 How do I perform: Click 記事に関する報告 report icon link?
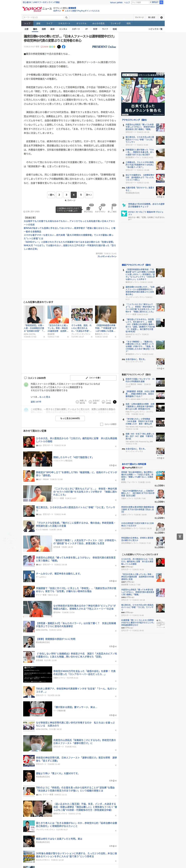32,212
